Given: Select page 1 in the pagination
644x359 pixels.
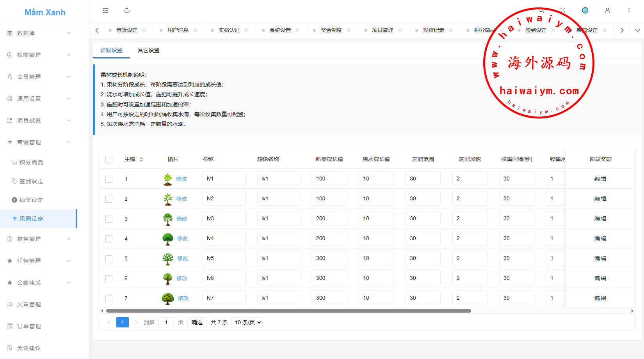Looking at the screenshot, I should (123, 322).
